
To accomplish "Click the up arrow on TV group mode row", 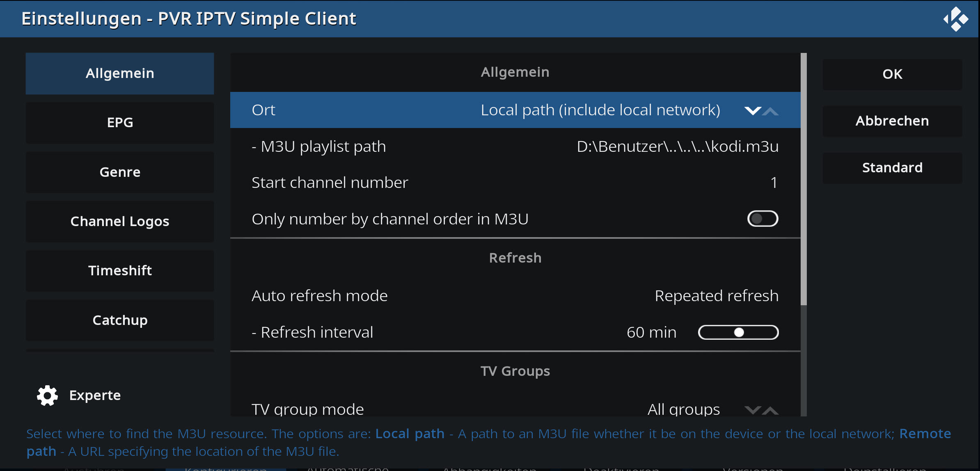I will coord(771,410).
